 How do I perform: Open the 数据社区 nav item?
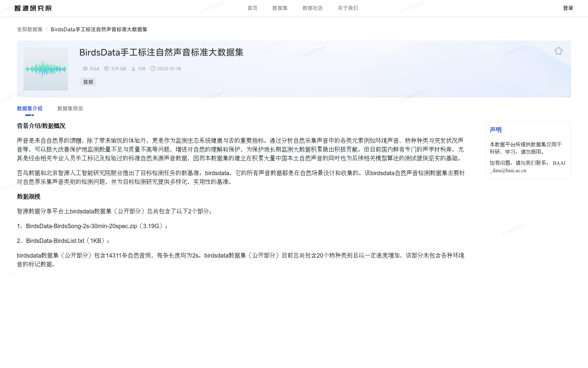(x=313, y=8)
